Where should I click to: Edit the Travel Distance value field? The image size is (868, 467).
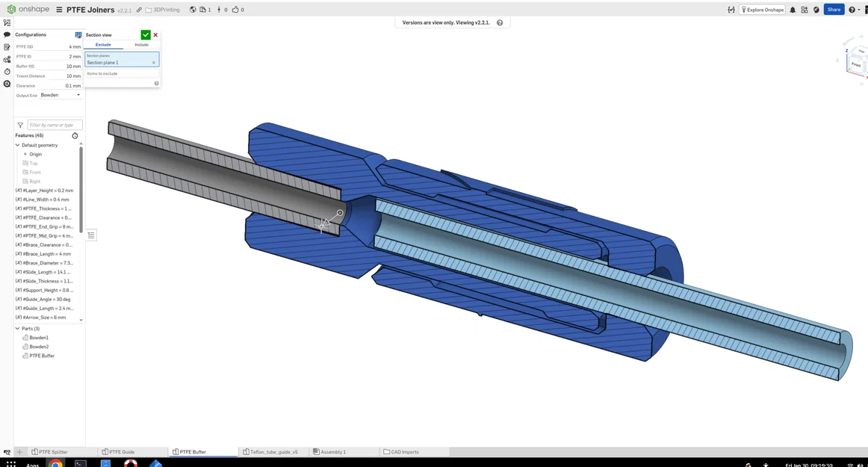pyautogui.click(x=65, y=76)
